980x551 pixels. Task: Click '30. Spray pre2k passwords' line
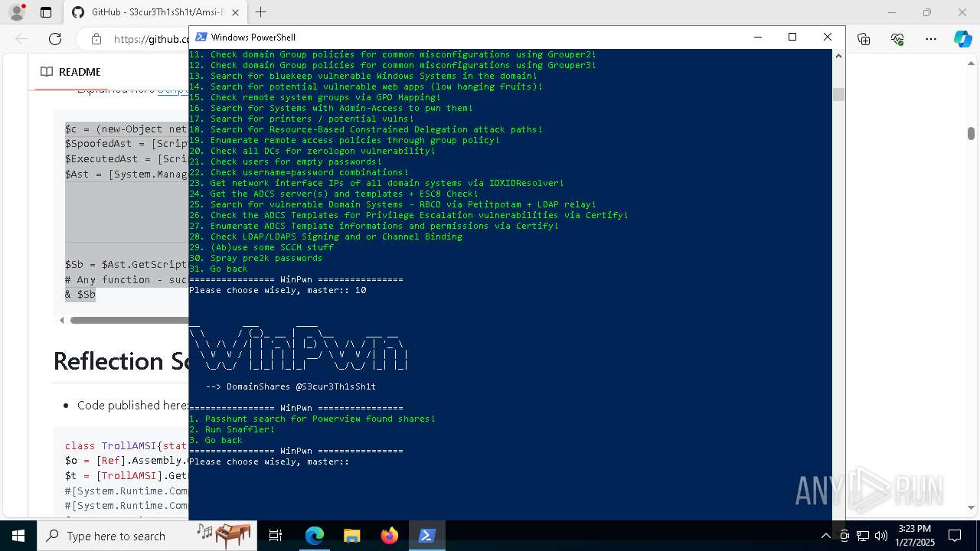coord(256,258)
